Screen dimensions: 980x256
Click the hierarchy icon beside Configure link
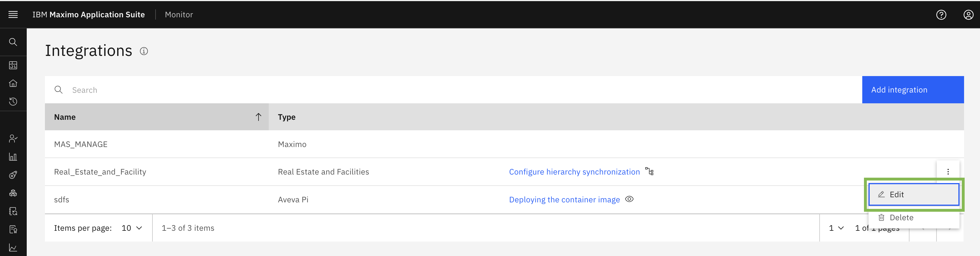pyautogui.click(x=650, y=171)
